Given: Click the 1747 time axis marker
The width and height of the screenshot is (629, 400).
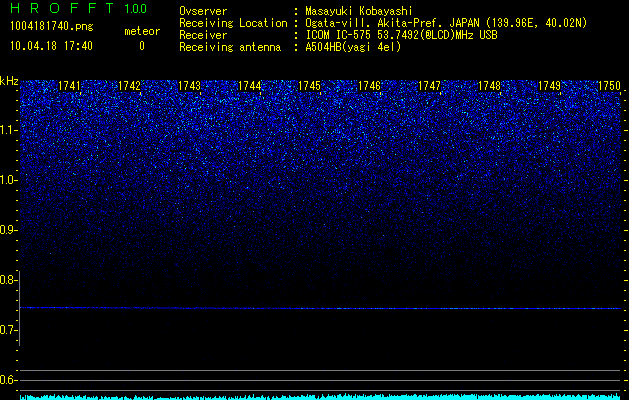Looking at the screenshot, I should (x=430, y=86).
